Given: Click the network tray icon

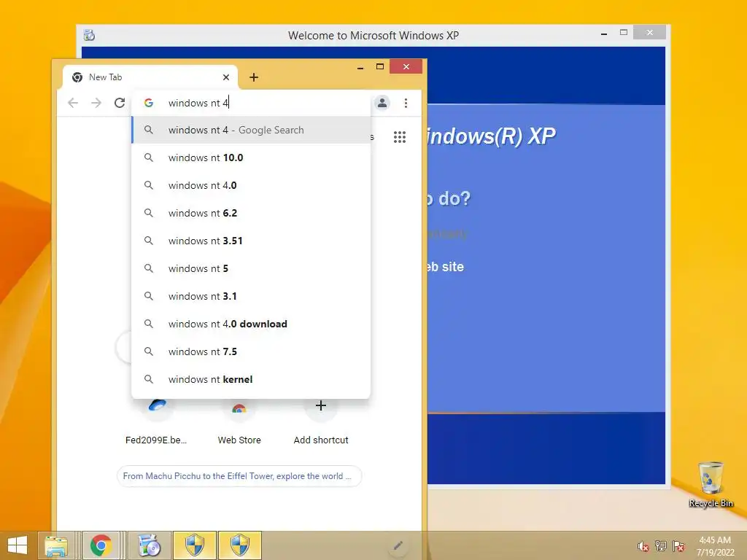Looking at the screenshot, I should point(661,545).
